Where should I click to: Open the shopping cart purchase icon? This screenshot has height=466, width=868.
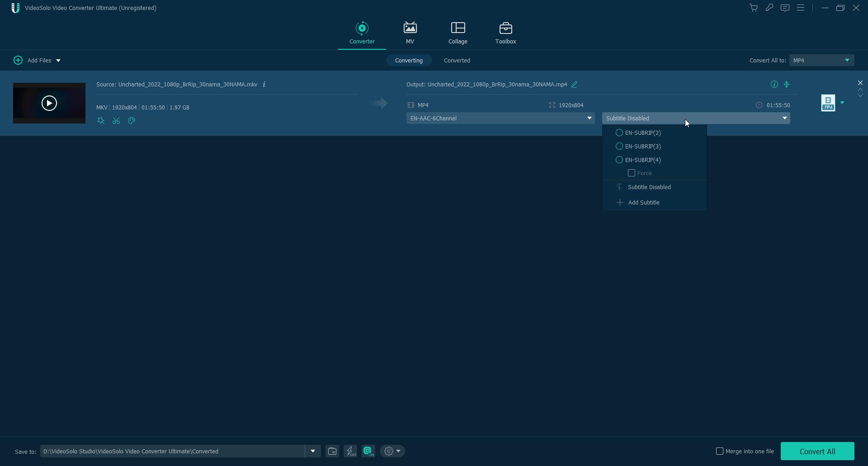754,8
